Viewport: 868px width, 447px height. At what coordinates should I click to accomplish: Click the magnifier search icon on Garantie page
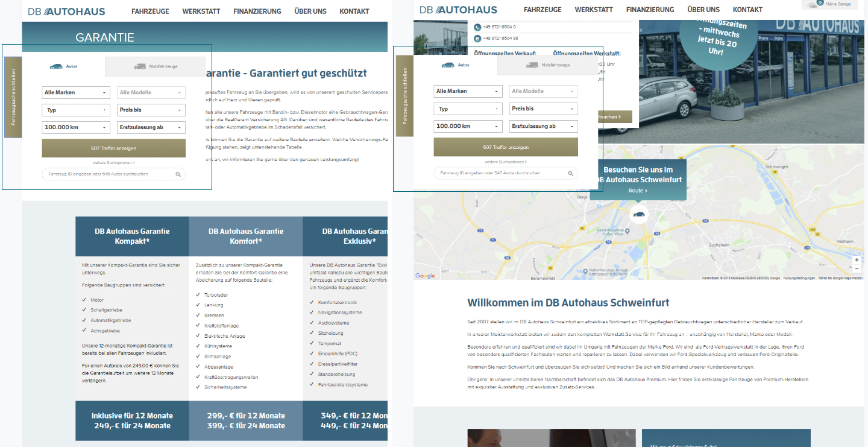point(178,174)
